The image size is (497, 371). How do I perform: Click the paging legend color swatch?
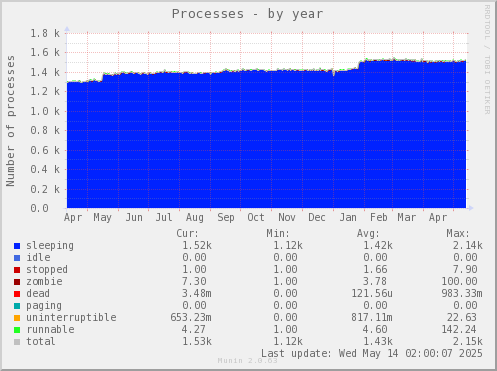click(17, 306)
